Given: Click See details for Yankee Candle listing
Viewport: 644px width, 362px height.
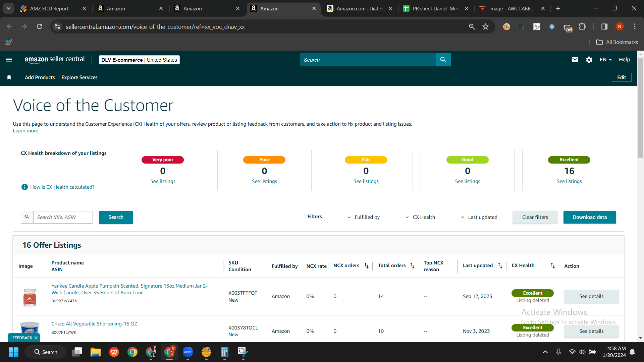Looking at the screenshot, I should (591, 296).
